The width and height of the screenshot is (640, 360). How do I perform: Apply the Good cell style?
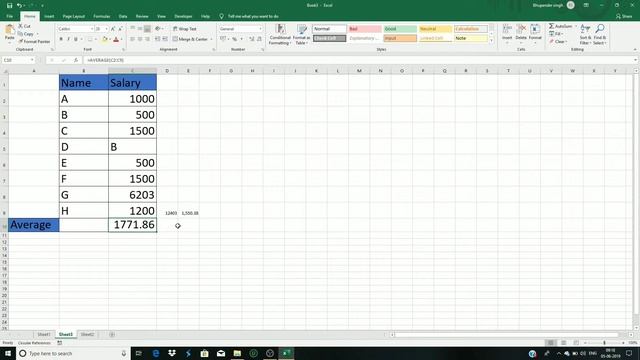pyautogui.click(x=400, y=29)
